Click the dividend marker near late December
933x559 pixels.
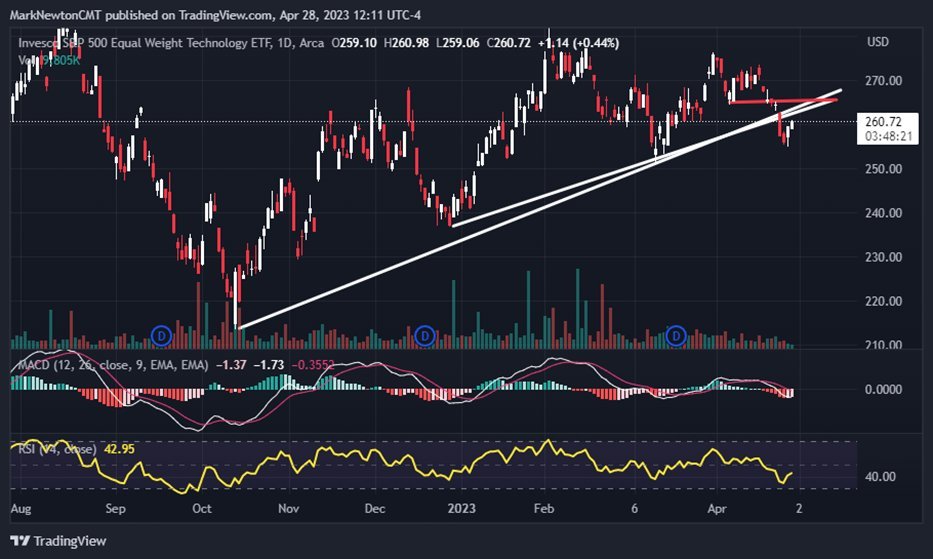(x=424, y=336)
